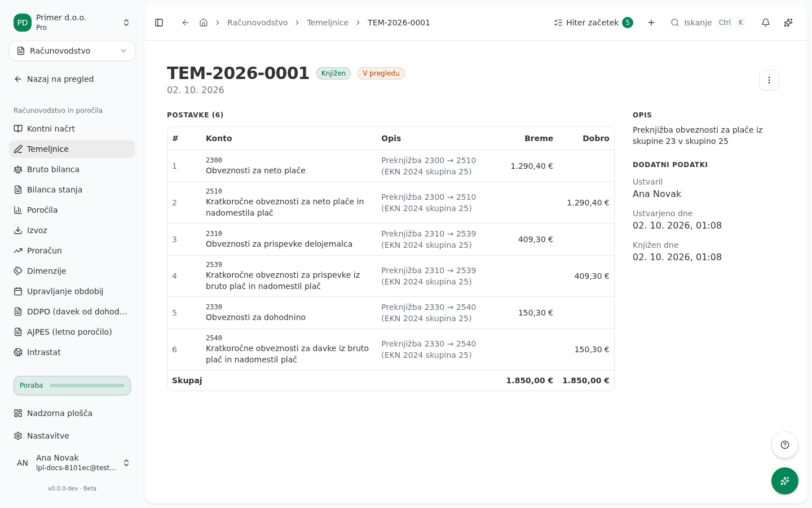Select row 2330 Obveznosti za dohodnino
Viewport: 812px width, 508px height.
pos(391,313)
